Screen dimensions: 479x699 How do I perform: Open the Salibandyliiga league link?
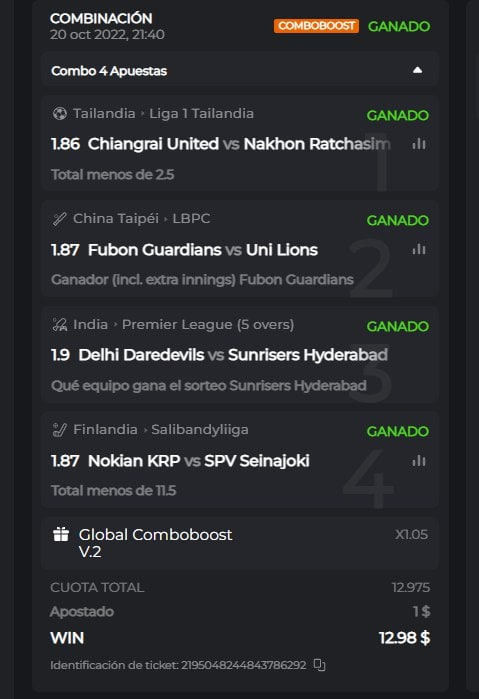(199, 430)
